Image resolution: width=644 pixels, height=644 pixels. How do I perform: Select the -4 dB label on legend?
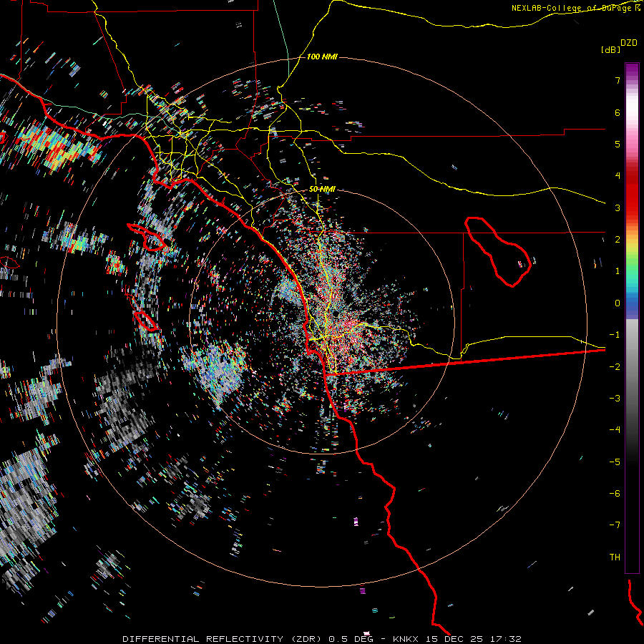[x=615, y=429]
